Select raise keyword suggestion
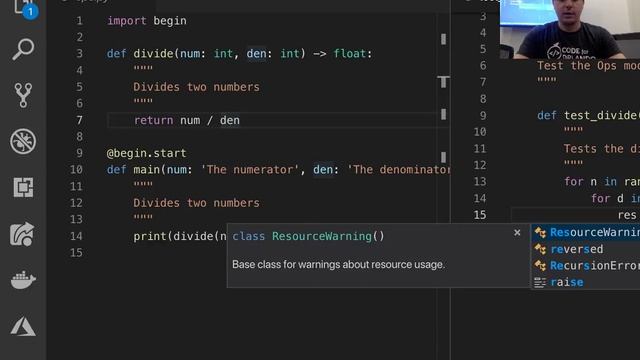Screen dimensions: 640x360 (586, 282)
